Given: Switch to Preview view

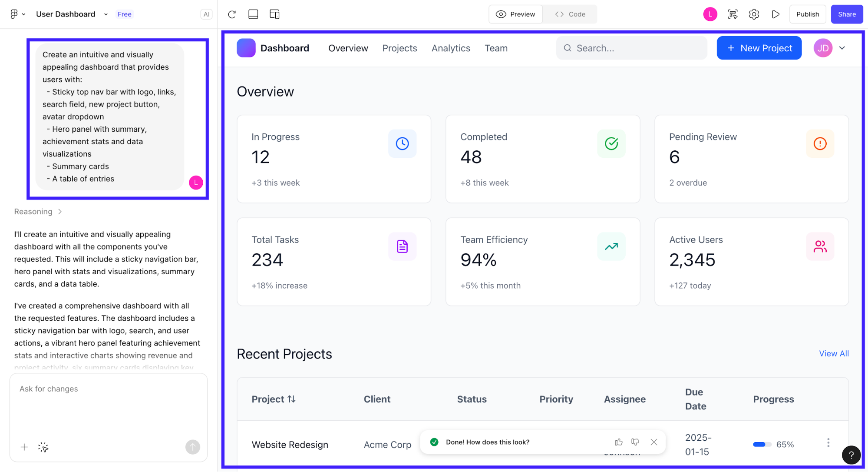Looking at the screenshot, I should 515,14.
